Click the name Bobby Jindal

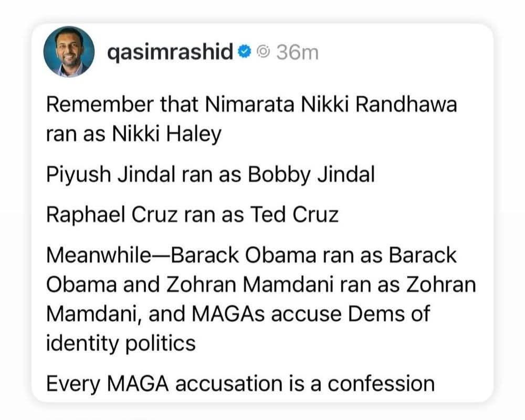click(311, 175)
